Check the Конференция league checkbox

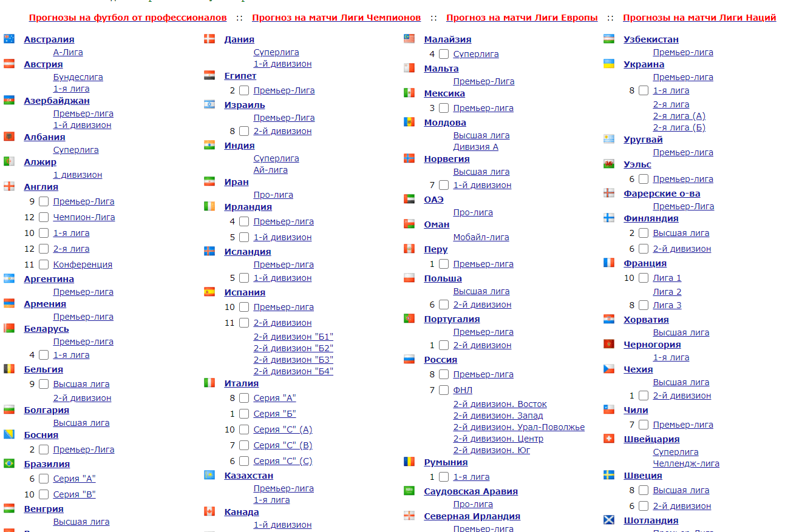[44, 264]
